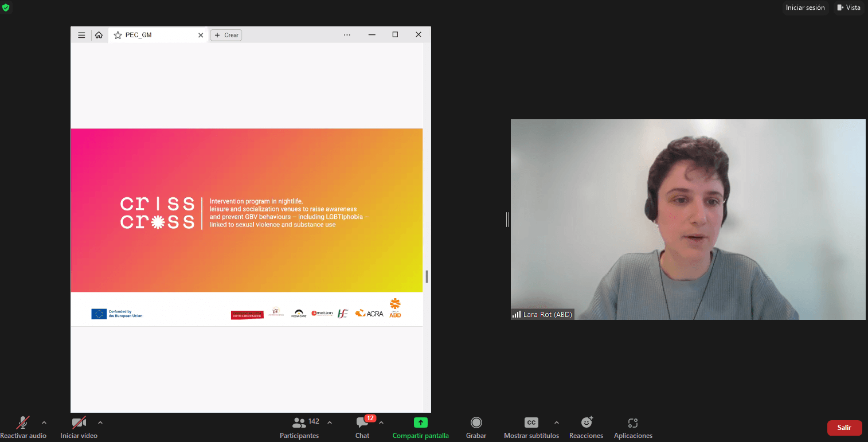868x442 pixels.
Task: Click green encryption shield icon
Action: [6, 7]
